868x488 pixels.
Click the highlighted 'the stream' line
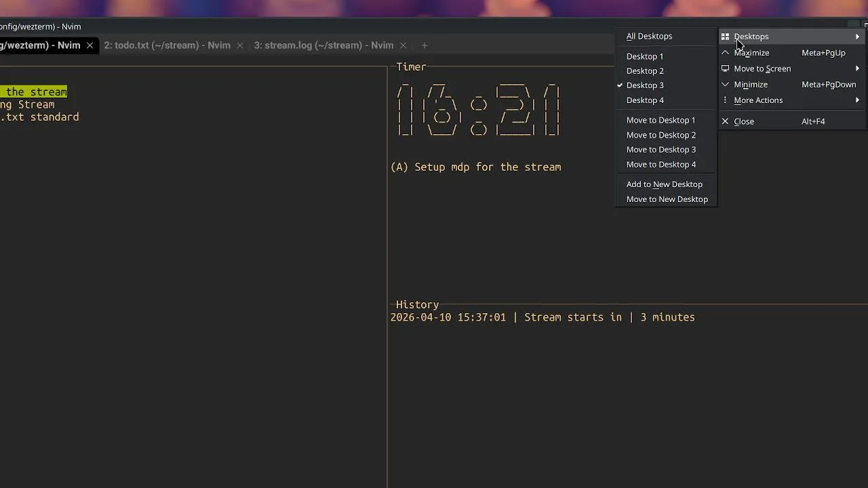(34, 92)
